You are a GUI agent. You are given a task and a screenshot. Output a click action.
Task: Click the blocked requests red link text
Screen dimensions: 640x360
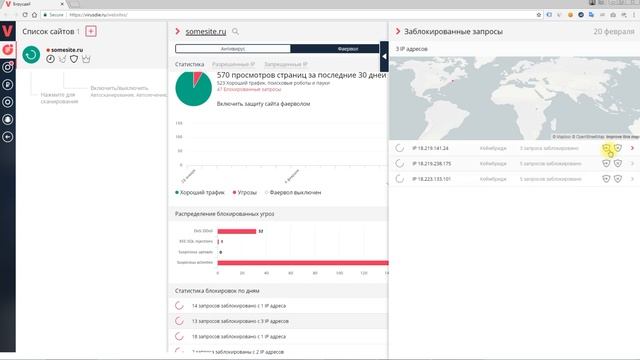click(249, 89)
